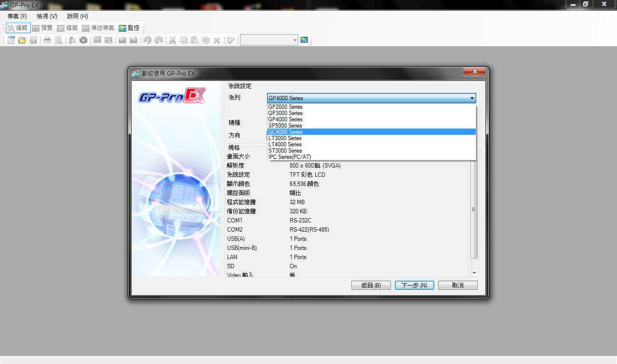617x364 pixels.
Task: Select the 編輯 edit mode button
Action: (x=18, y=28)
